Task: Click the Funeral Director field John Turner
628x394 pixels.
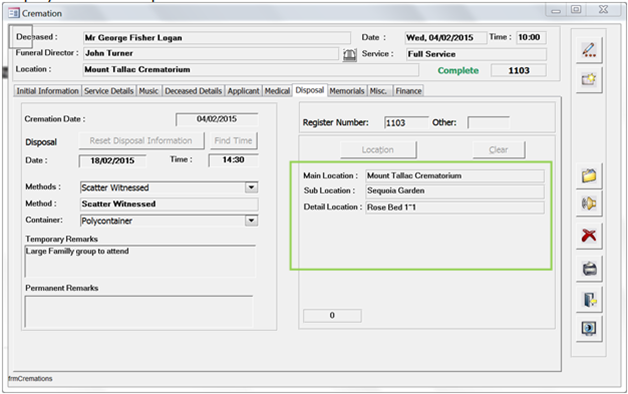Action: click(211, 53)
